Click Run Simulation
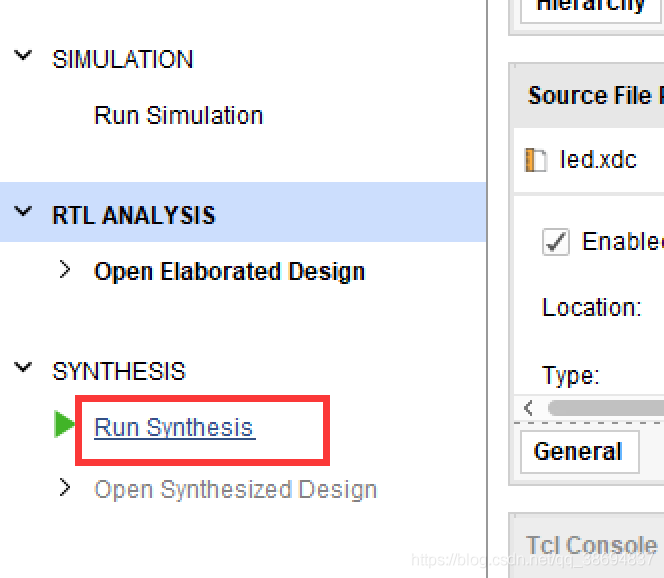664x578 pixels. point(178,115)
